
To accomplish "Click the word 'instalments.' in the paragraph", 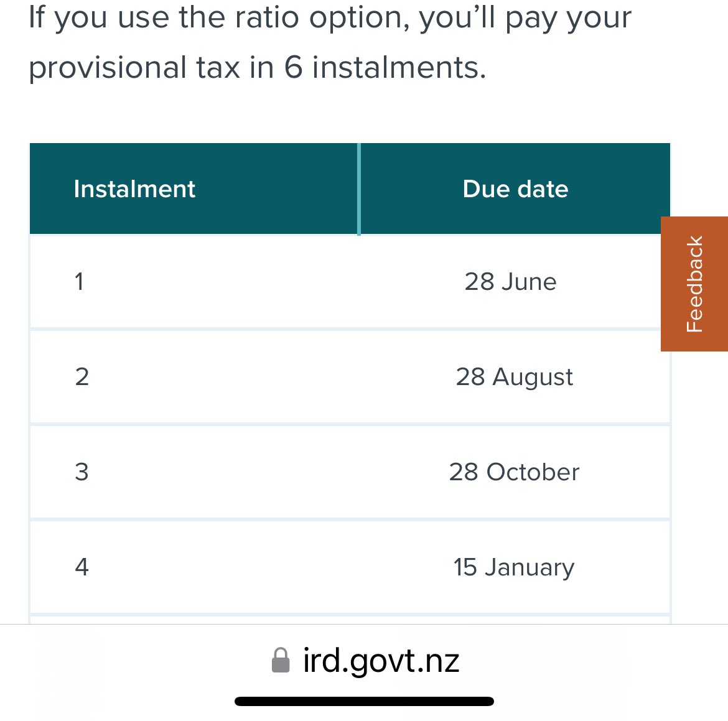I will click(x=399, y=67).
